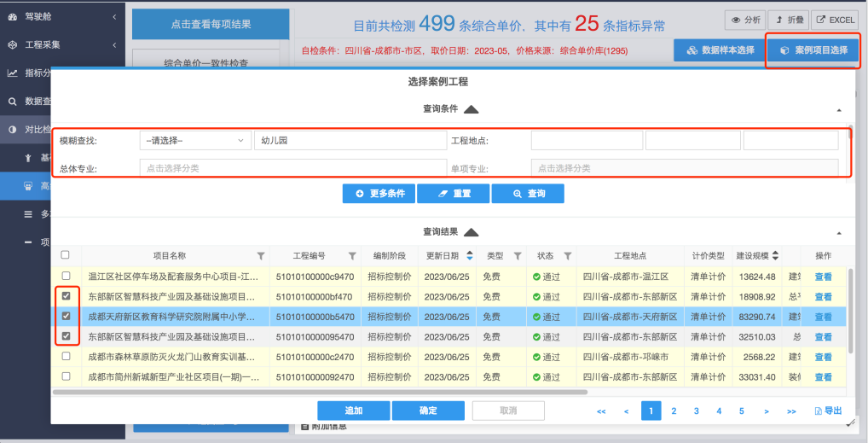The height and width of the screenshot is (443, 868).
Task: Open the 驾驶舱 dashboard icon in sidebar
Action: (x=12, y=16)
